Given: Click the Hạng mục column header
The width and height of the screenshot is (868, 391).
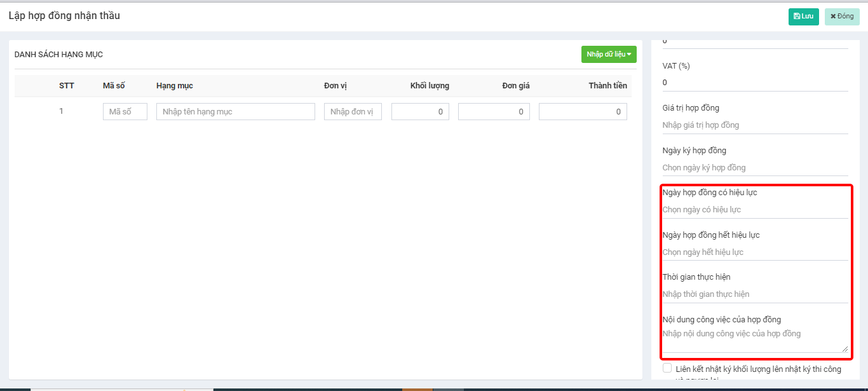Looking at the screenshot, I should click(x=175, y=86).
